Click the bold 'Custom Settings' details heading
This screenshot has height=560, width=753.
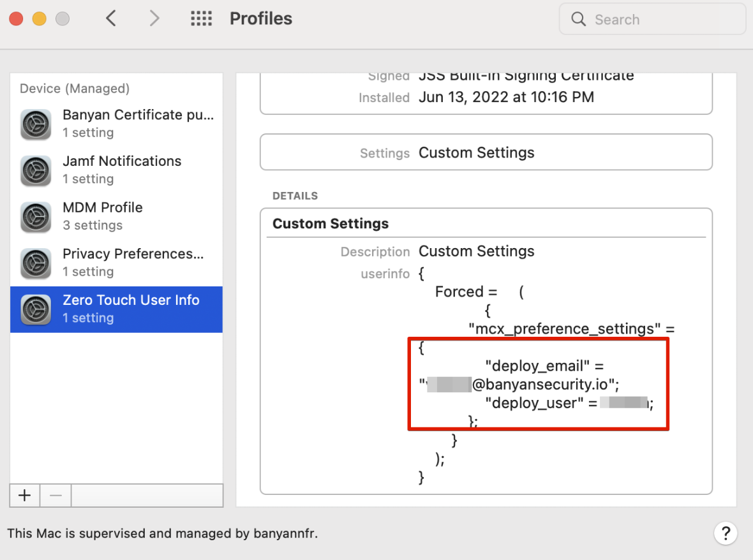[x=331, y=224]
